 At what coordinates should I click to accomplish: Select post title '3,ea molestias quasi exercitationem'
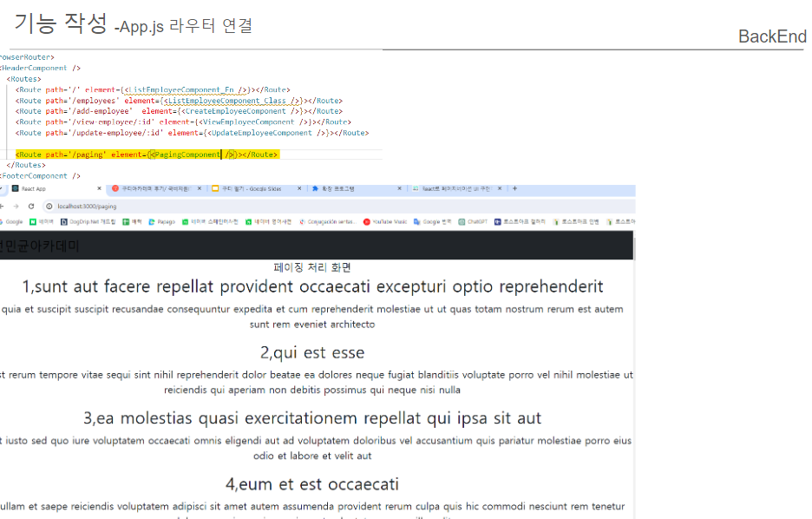pos(312,418)
